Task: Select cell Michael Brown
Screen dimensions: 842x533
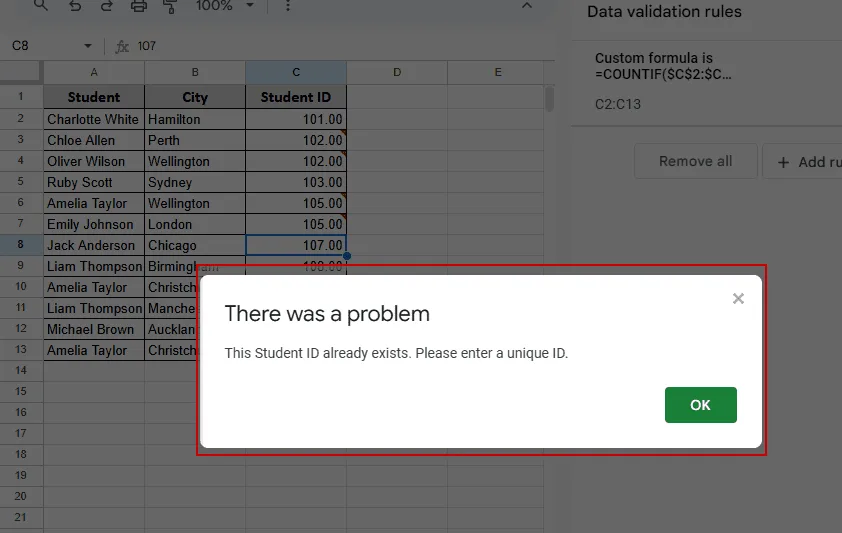Action: 94,329
